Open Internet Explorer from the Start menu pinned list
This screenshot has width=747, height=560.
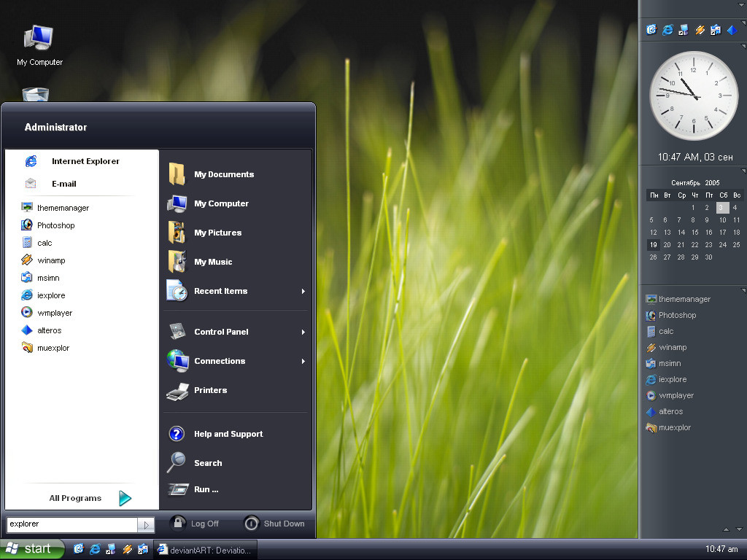(x=71, y=161)
